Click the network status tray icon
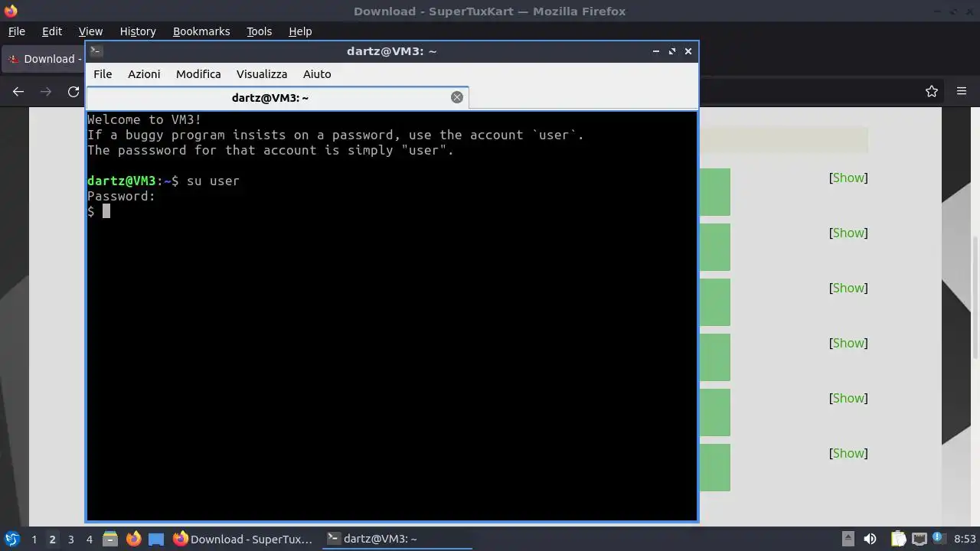 pyautogui.click(x=919, y=539)
